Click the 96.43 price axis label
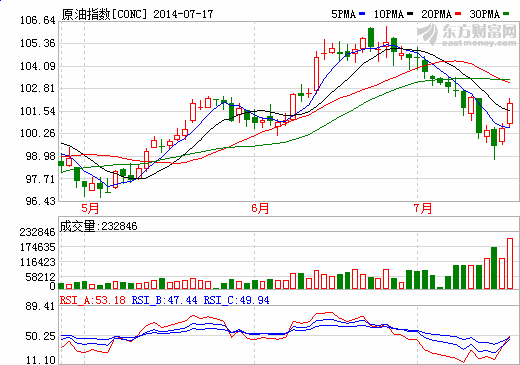 click(41, 201)
